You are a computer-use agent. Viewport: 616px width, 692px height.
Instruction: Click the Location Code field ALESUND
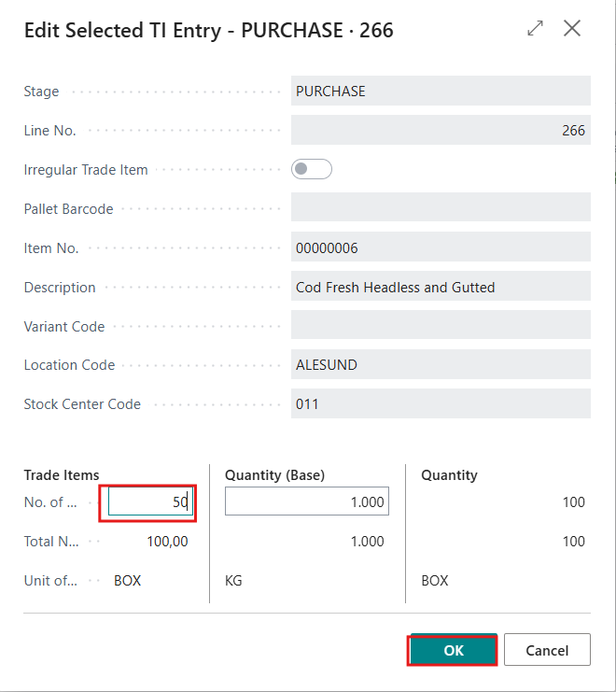pyautogui.click(x=441, y=364)
